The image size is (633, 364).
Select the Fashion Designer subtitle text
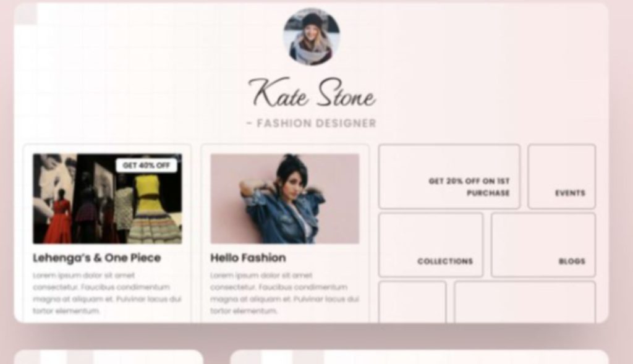[312, 123]
